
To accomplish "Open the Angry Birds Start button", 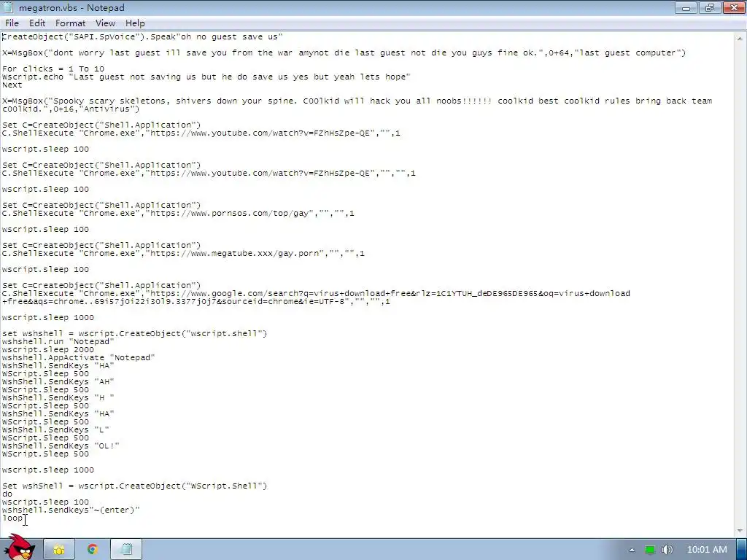I will pyautogui.click(x=19, y=547).
